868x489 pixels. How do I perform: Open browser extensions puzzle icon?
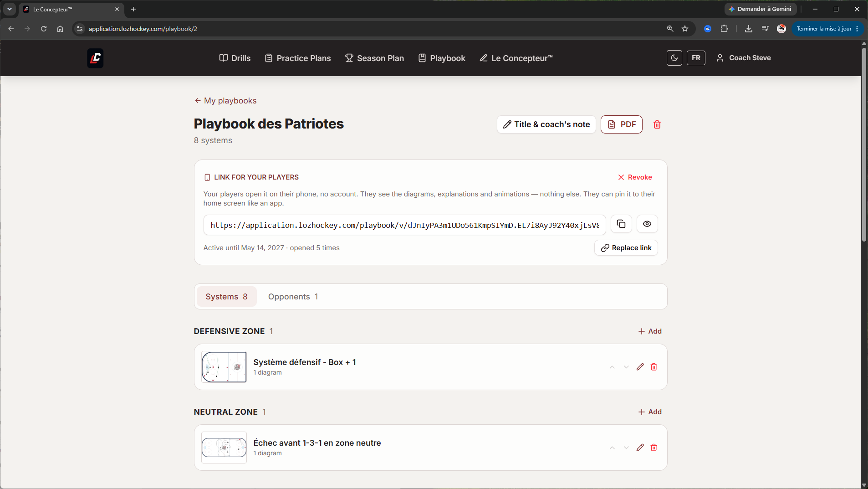coord(724,29)
